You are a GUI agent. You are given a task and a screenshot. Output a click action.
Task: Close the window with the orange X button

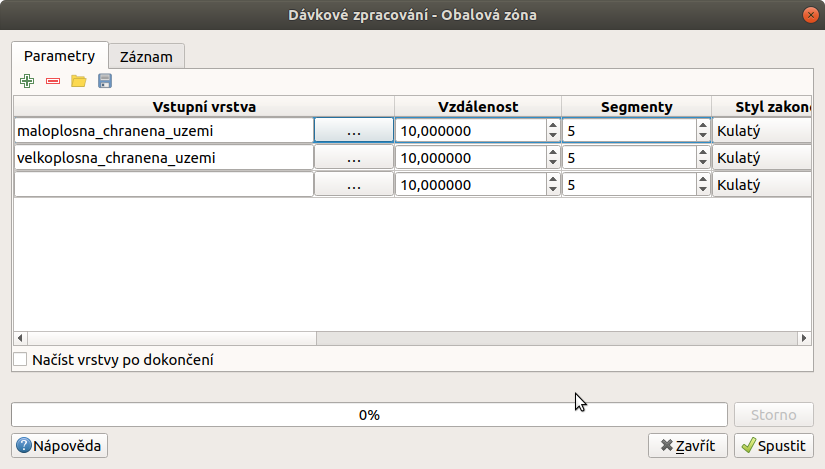810,15
